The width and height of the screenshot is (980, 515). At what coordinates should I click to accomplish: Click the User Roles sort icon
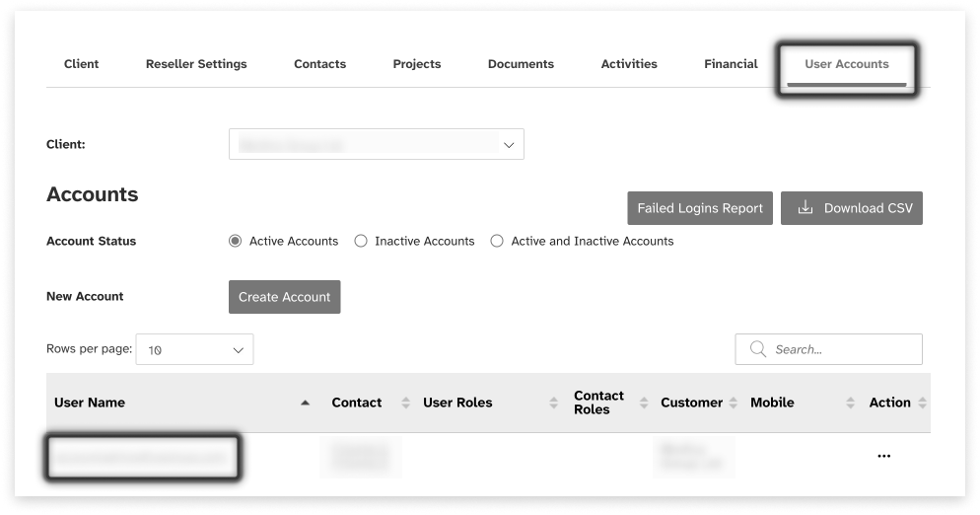[x=553, y=403]
